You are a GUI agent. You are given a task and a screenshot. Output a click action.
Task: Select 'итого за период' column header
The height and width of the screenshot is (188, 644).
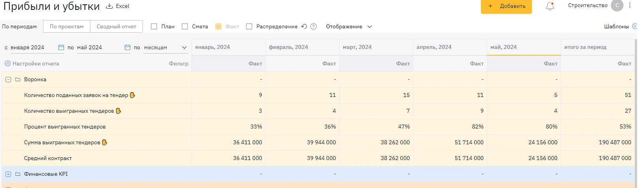coord(598,47)
